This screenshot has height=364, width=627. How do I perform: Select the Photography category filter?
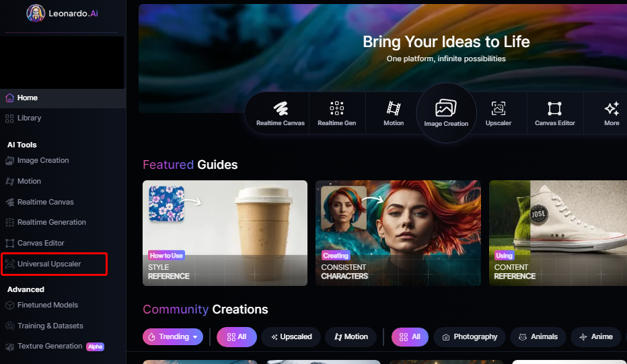coord(470,337)
